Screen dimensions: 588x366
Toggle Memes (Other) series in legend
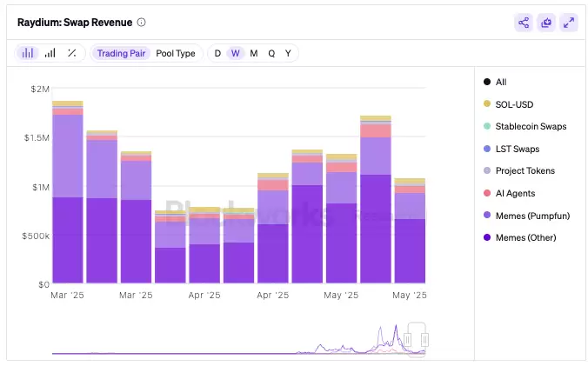pos(520,237)
